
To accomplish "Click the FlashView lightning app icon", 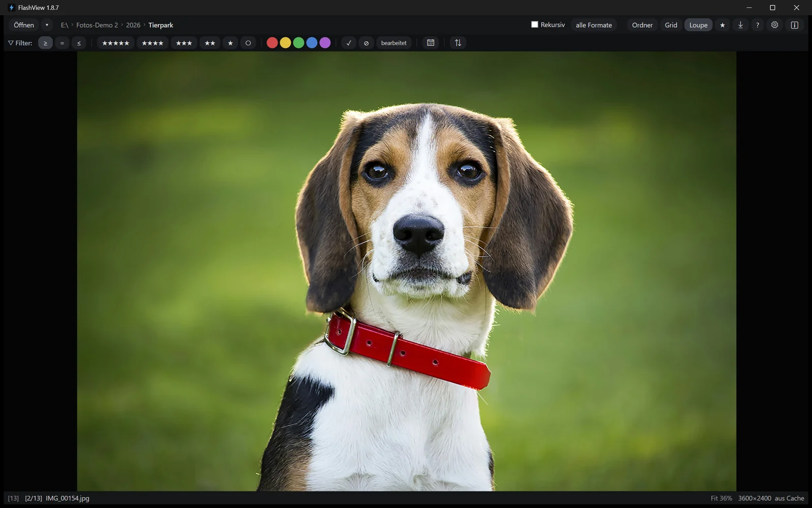I will point(11,8).
